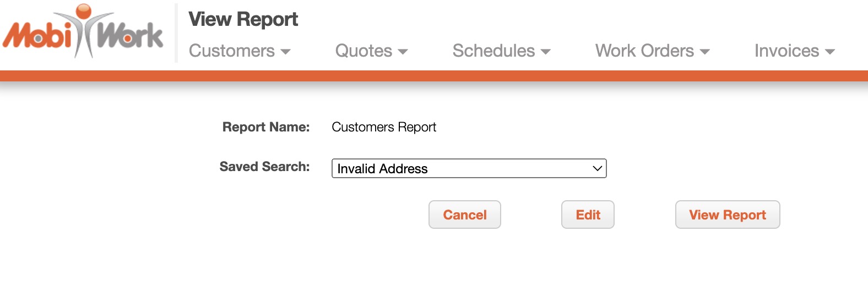
Task: Click the caret arrow beside Customers
Action: tap(285, 52)
